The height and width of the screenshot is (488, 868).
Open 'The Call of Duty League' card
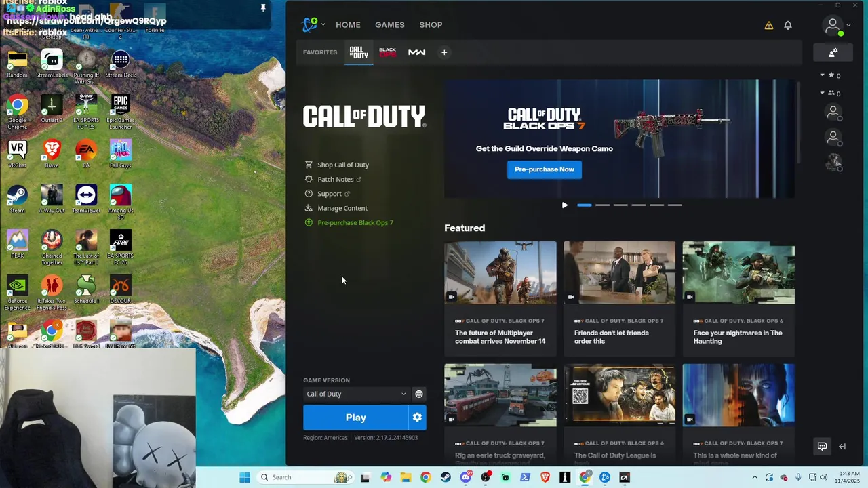(x=619, y=414)
